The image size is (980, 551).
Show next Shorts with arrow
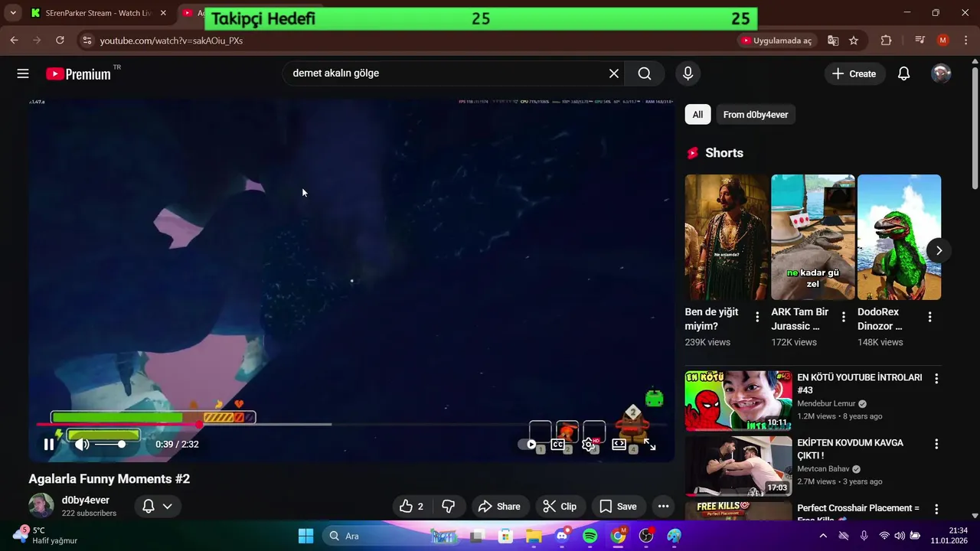click(x=939, y=250)
